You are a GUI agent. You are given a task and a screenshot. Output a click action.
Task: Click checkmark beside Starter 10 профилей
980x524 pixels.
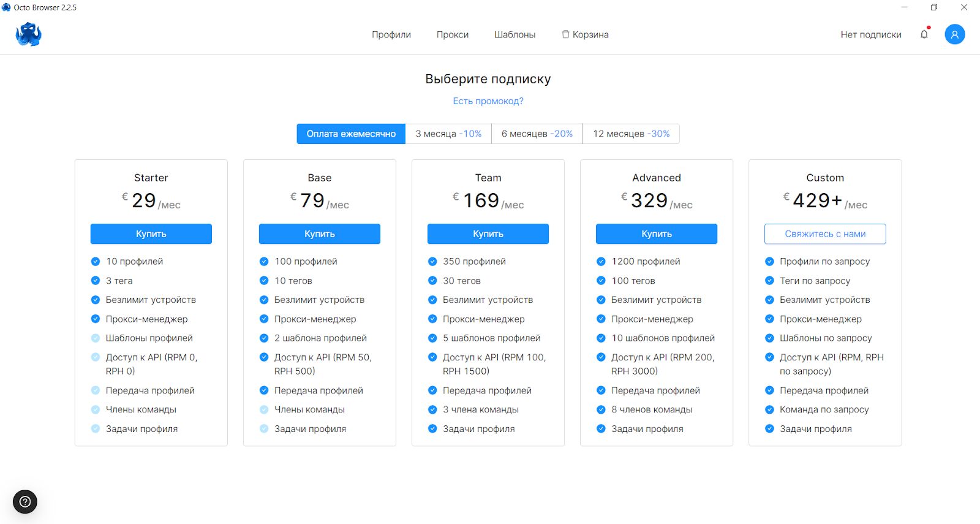(x=96, y=262)
